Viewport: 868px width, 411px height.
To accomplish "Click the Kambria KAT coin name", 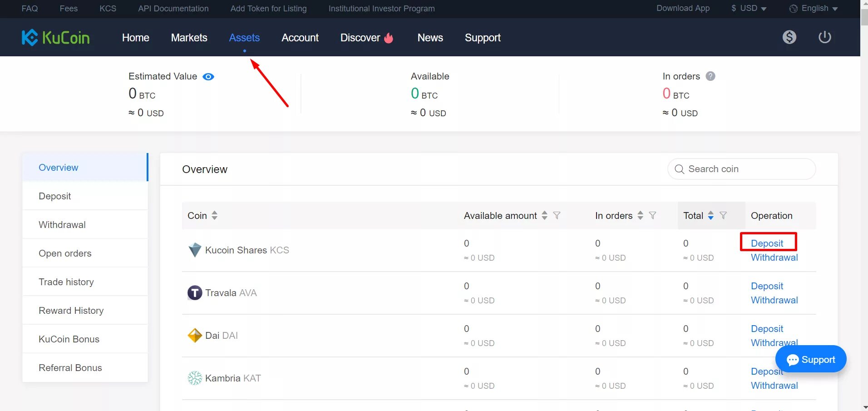I will [233, 378].
